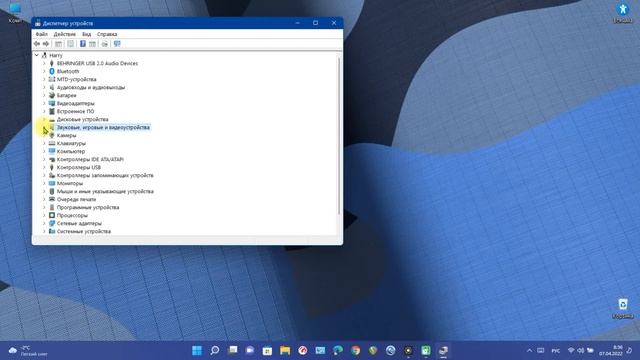
Task: Expand the MTD-устройства category
Action: point(44,79)
